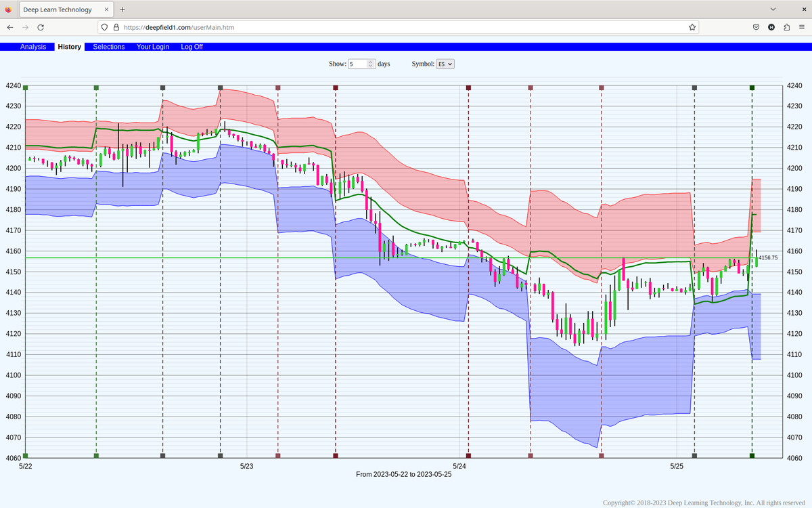Focus the deepfield1.com address bar
This screenshot has height=508, width=812.
pos(399,27)
